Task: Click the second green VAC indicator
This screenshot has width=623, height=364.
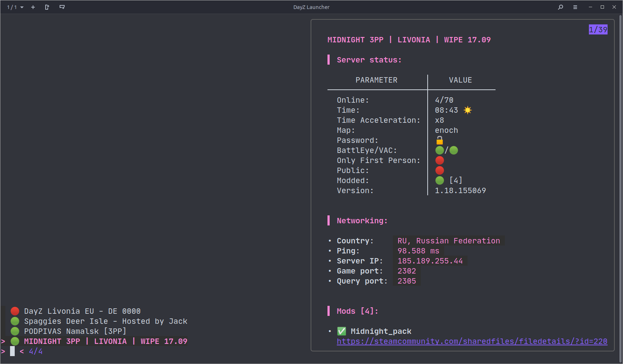Action: click(454, 150)
